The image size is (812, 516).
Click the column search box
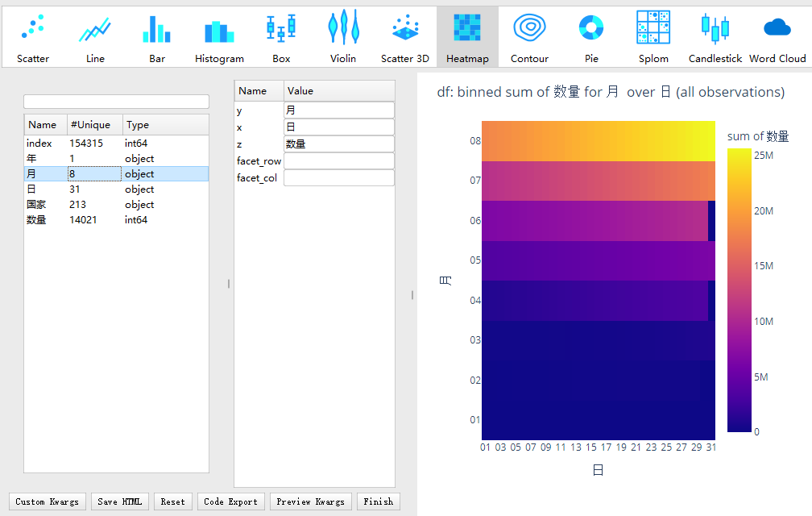click(116, 100)
